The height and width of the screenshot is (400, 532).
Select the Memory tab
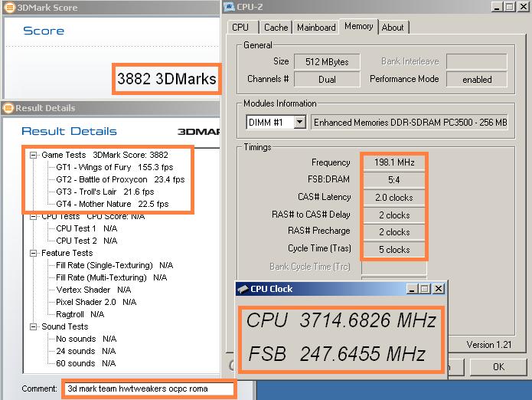coord(359,26)
